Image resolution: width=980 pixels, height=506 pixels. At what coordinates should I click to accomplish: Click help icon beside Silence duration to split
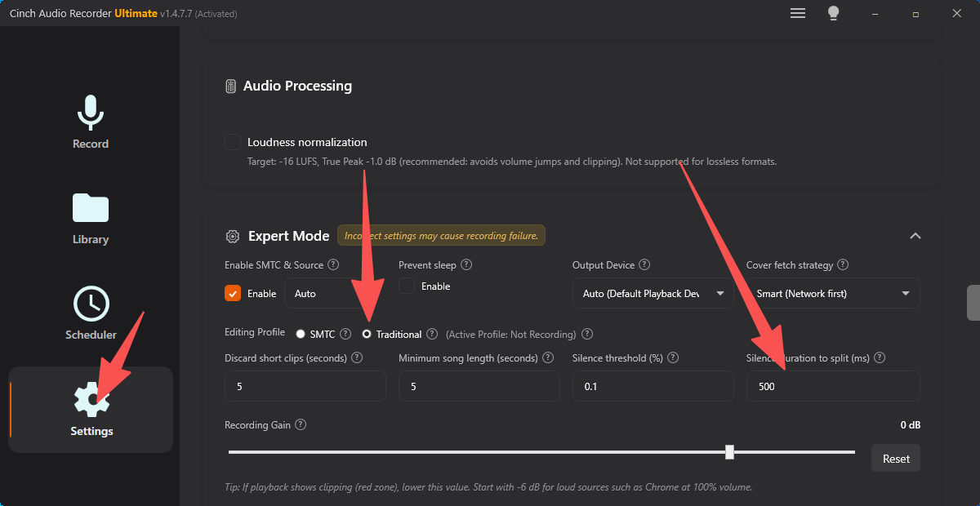tap(880, 358)
